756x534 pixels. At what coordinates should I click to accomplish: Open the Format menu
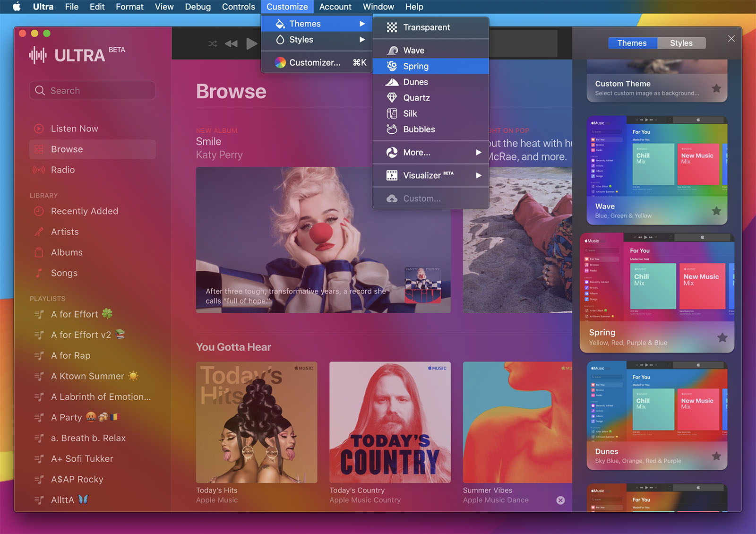pos(129,7)
